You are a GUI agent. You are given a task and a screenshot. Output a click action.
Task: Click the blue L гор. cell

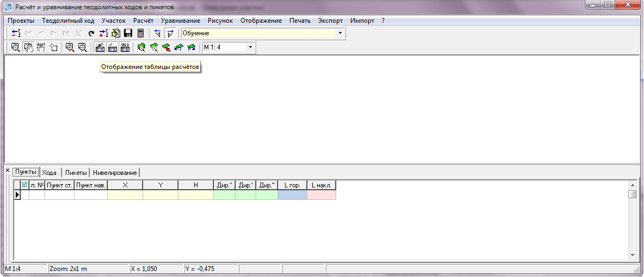(292, 195)
